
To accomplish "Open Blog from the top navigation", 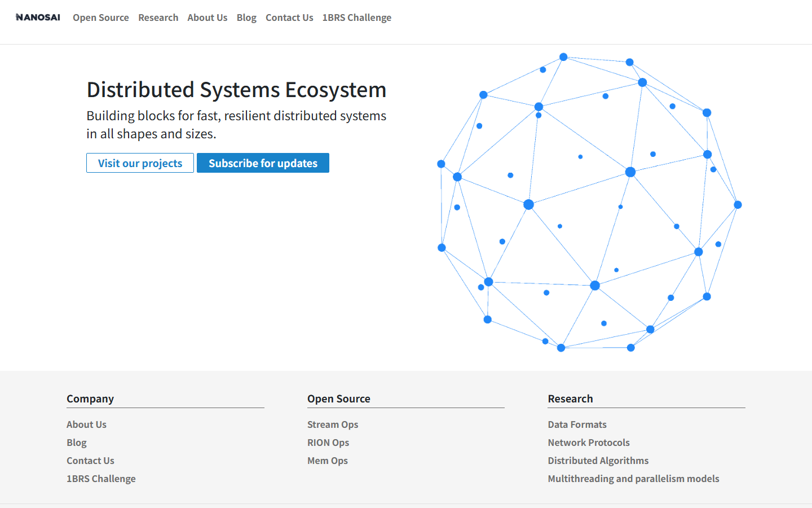I will tap(246, 17).
